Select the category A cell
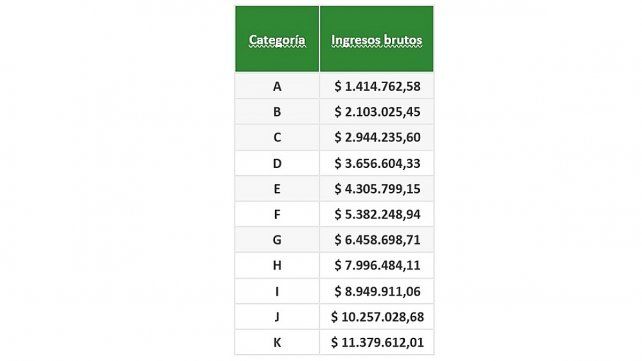 point(277,86)
